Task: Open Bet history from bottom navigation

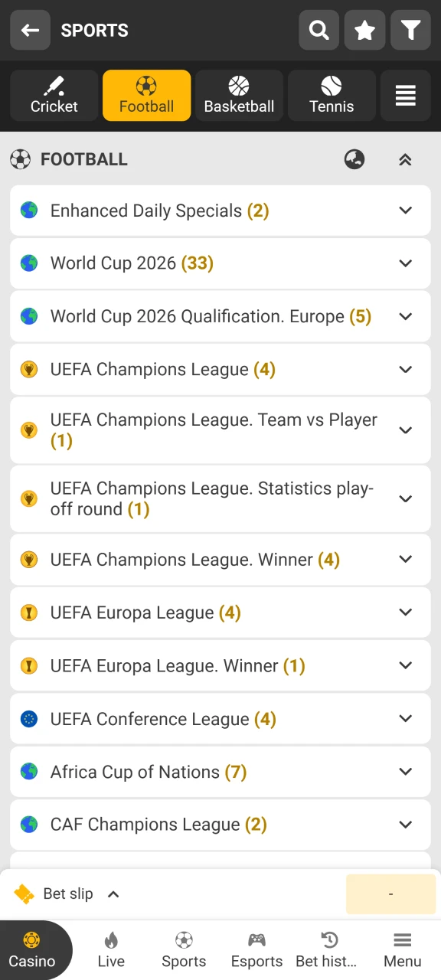Action: click(x=329, y=949)
